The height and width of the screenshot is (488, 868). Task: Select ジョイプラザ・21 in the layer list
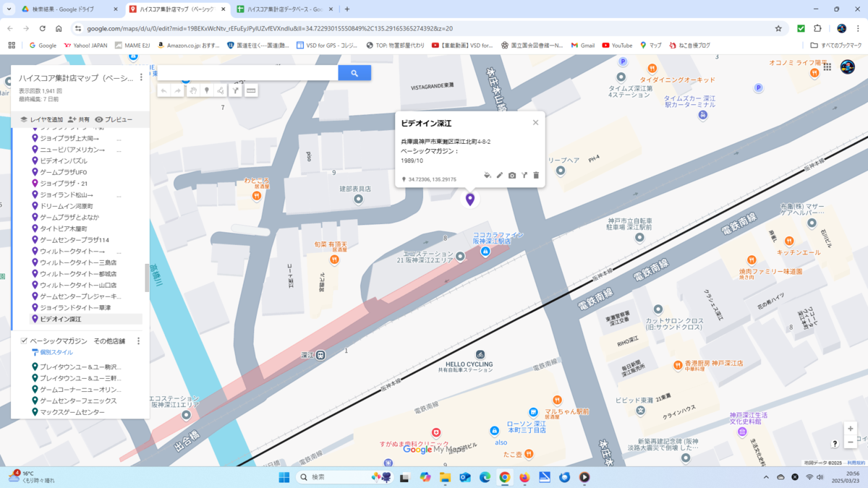[x=64, y=184]
